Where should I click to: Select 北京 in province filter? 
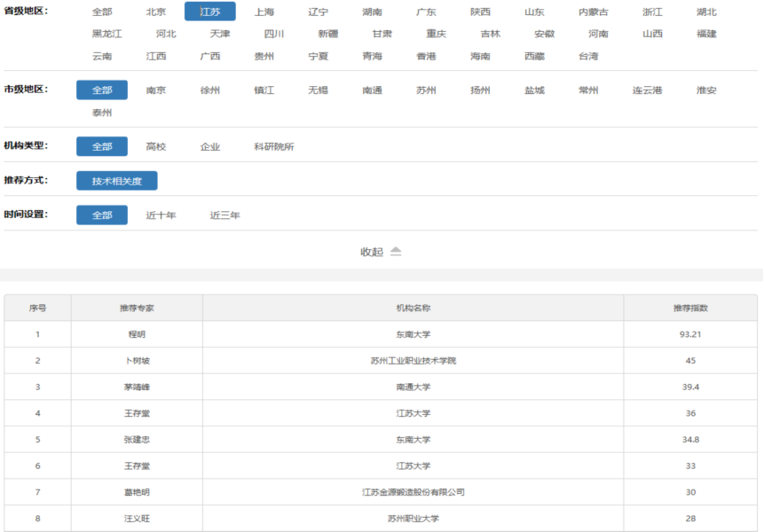pos(156,12)
